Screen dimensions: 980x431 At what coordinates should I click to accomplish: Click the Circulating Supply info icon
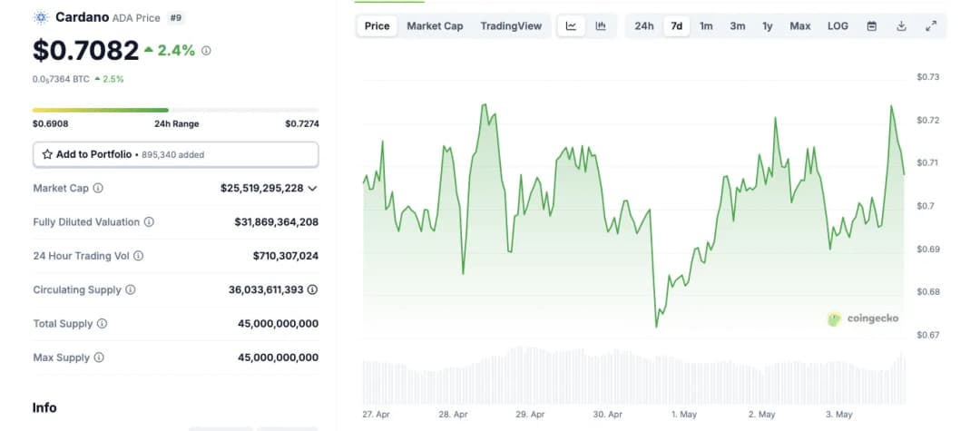[131, 289]
